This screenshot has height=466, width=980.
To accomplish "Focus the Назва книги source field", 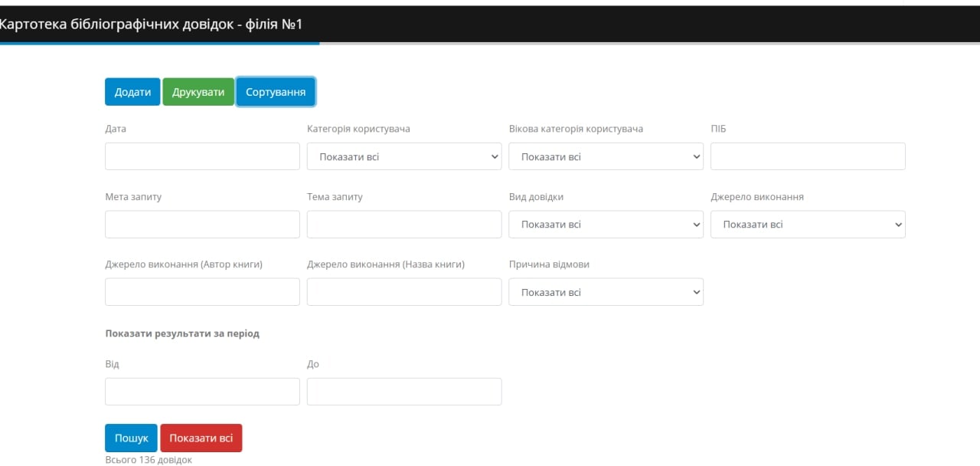I will click(x=404, y=292).
